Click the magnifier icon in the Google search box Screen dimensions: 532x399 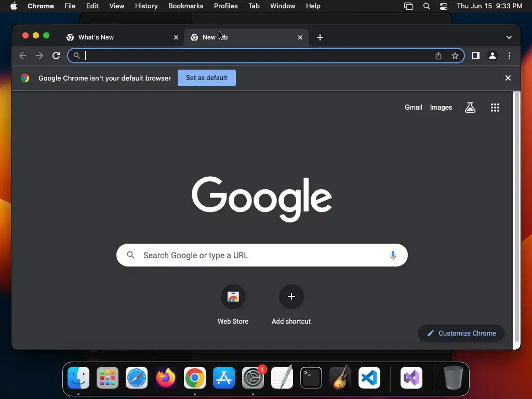130,255
